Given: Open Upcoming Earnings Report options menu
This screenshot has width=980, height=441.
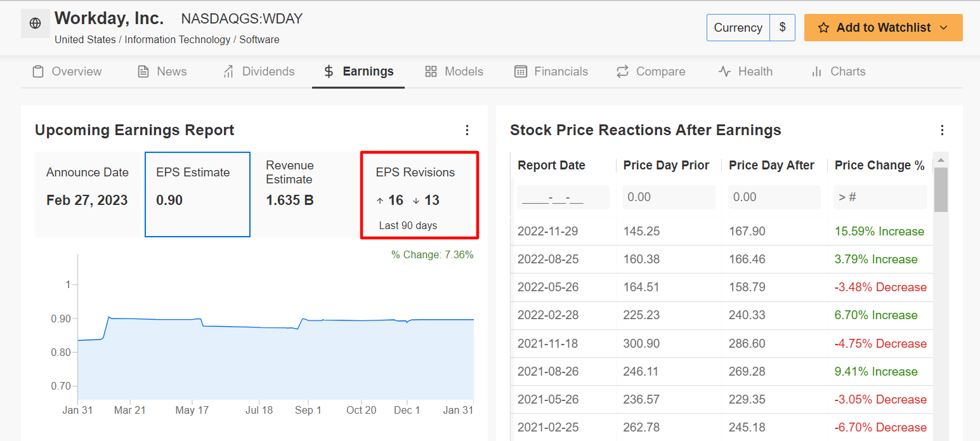Looking at the screenshot, I should [467, 130].
